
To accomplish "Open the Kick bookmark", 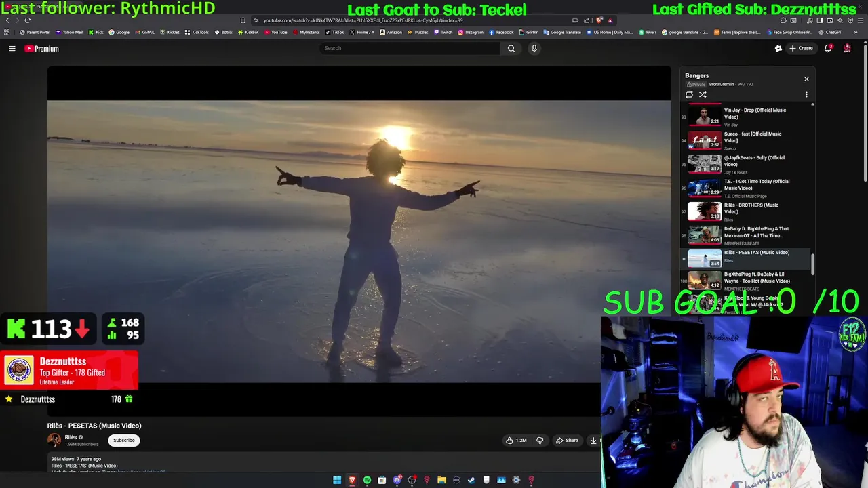I will click(x=96, y=32).
